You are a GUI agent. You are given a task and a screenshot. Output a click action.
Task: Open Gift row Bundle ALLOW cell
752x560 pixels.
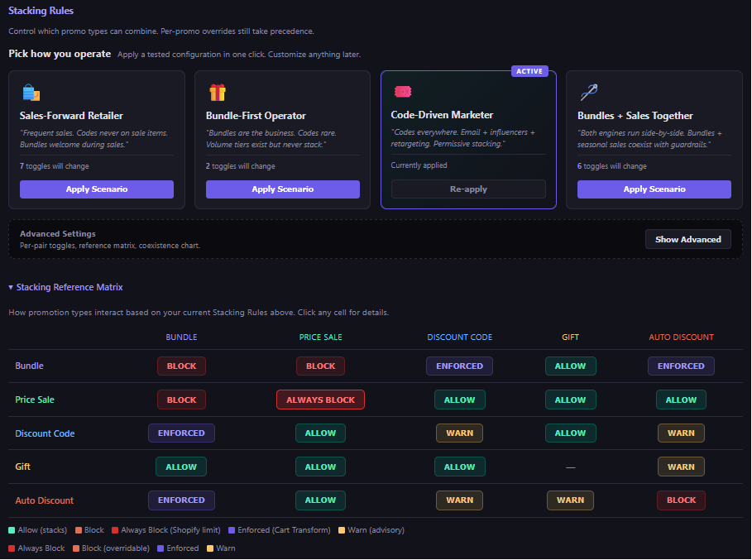point(181,467)
